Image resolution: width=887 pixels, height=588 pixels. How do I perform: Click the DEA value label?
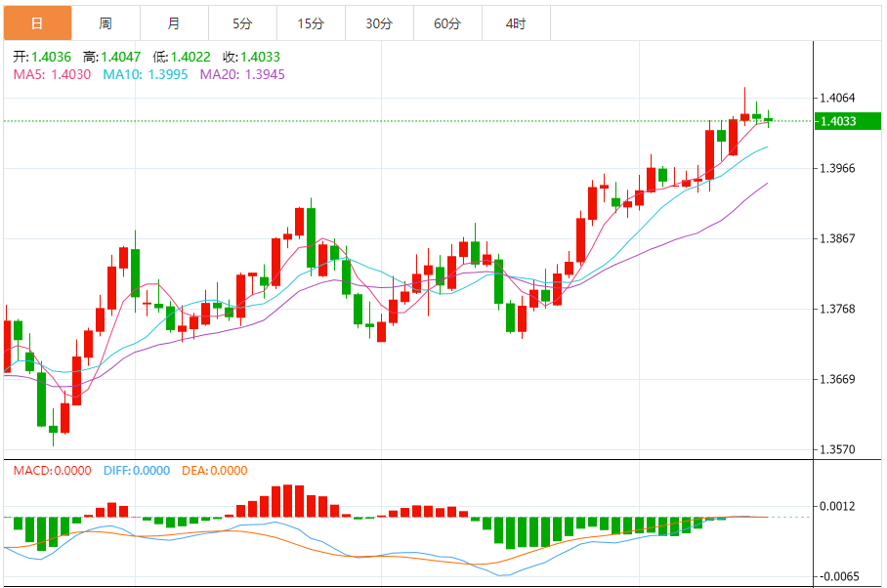215,471
